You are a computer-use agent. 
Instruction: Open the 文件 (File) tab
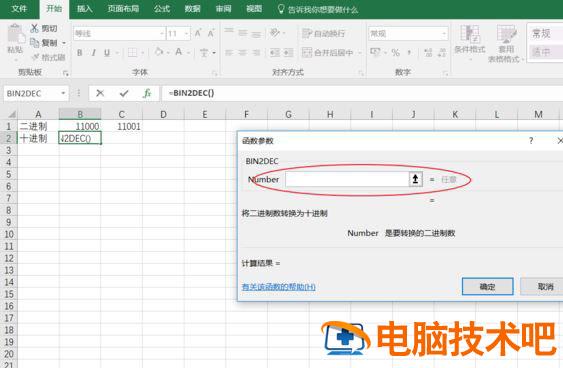[x=19, y=9]
